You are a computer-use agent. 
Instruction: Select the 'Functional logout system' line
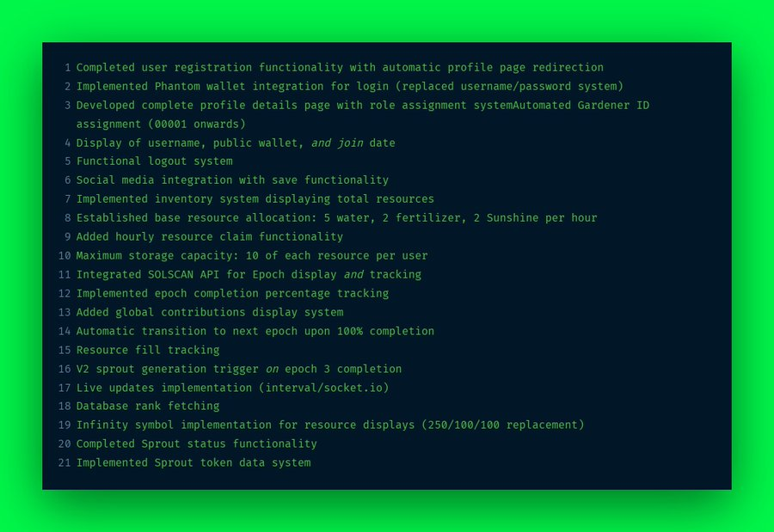[x=154, y=162]
